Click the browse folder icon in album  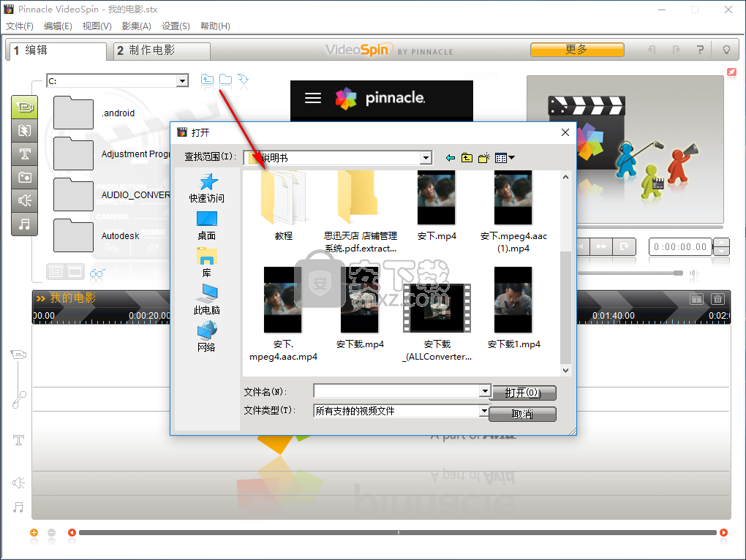coord(225,80)
